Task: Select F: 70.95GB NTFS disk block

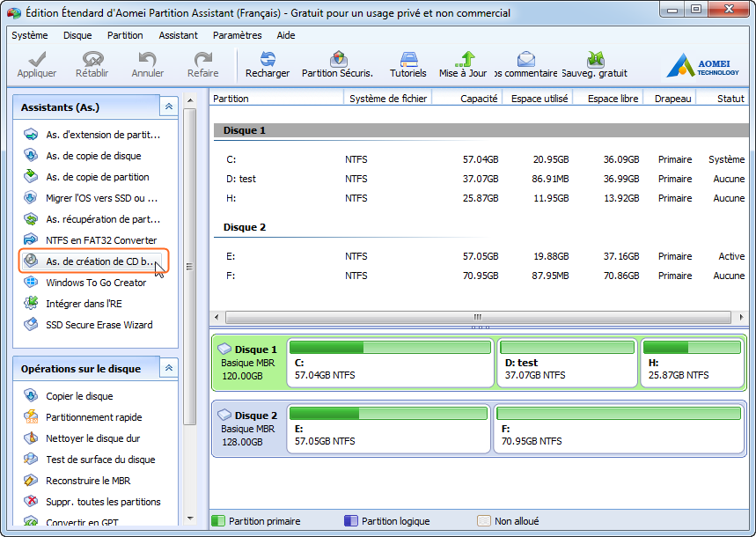Action: pyautogui.click(x=619, y=429)
